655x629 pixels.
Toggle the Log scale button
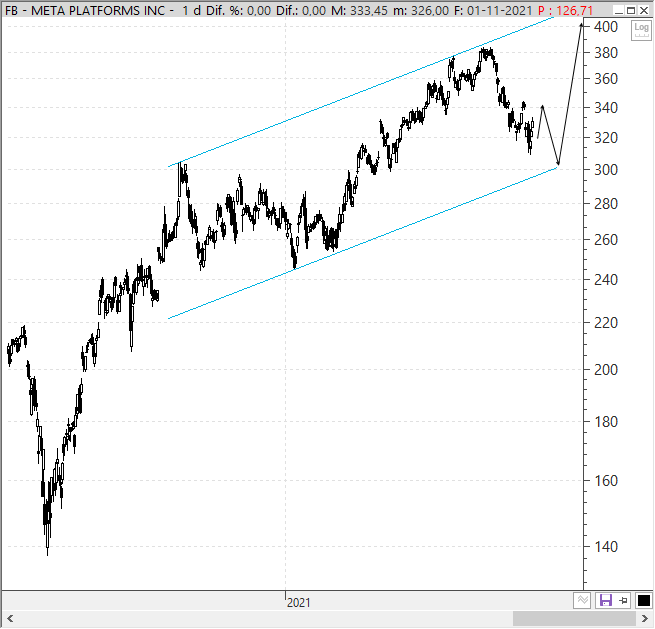641,30
